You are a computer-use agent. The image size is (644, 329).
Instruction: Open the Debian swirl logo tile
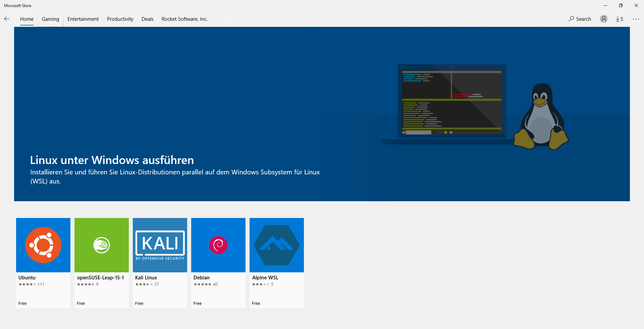(218, 245)
